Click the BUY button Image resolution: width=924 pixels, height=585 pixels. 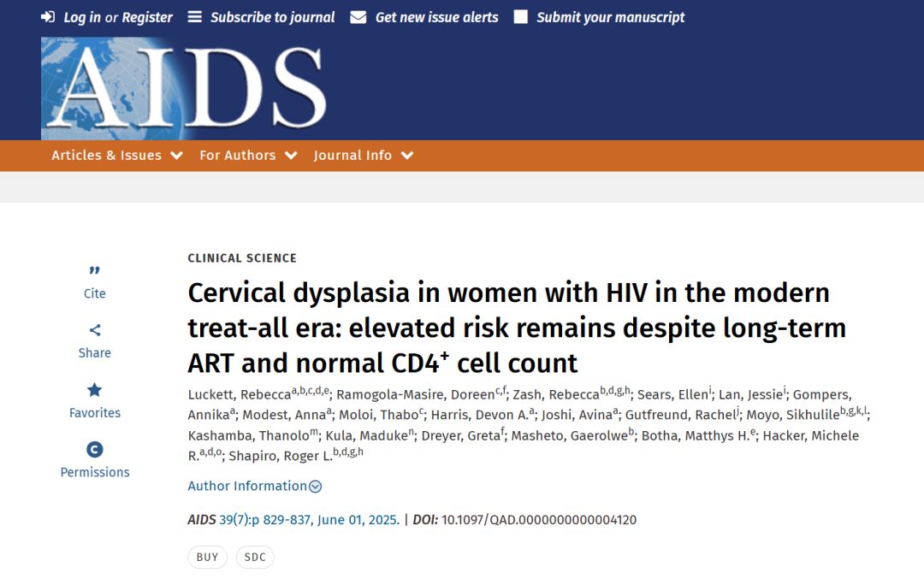pyautogui.click(x=207, y=558)
